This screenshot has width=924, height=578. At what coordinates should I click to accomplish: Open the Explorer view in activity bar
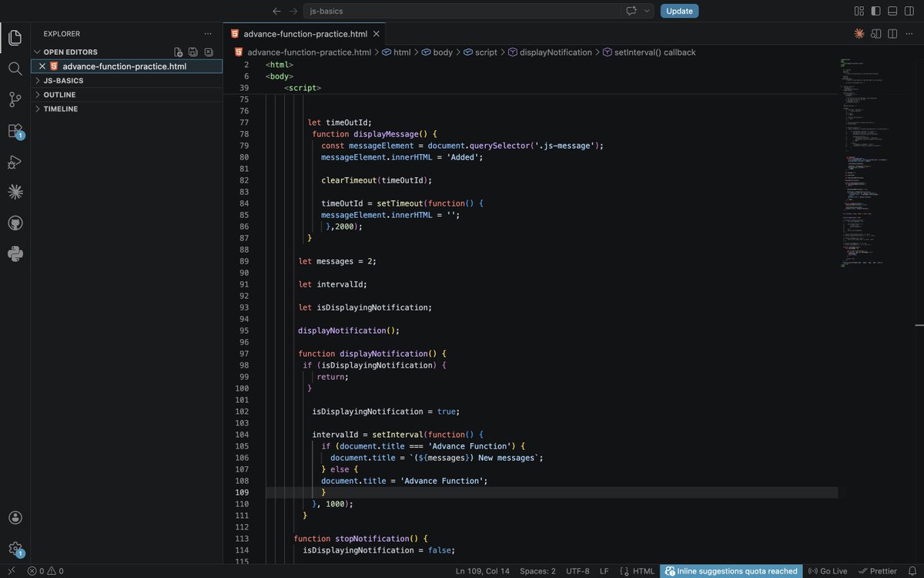click(15, 37)
